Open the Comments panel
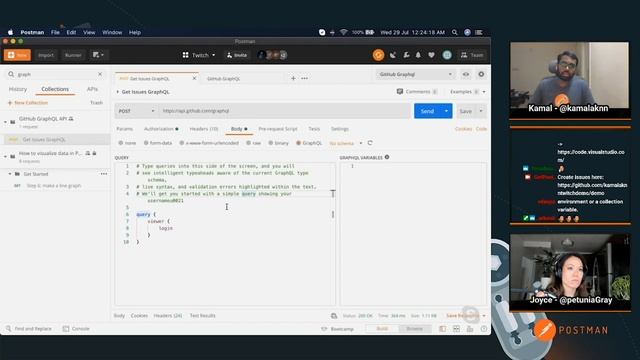 417,92
